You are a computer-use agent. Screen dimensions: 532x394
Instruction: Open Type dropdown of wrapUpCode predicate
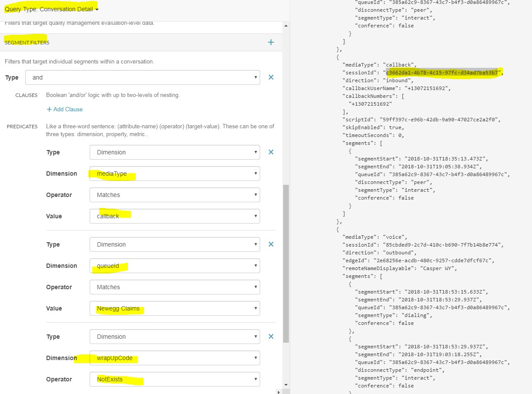(175, 337)
